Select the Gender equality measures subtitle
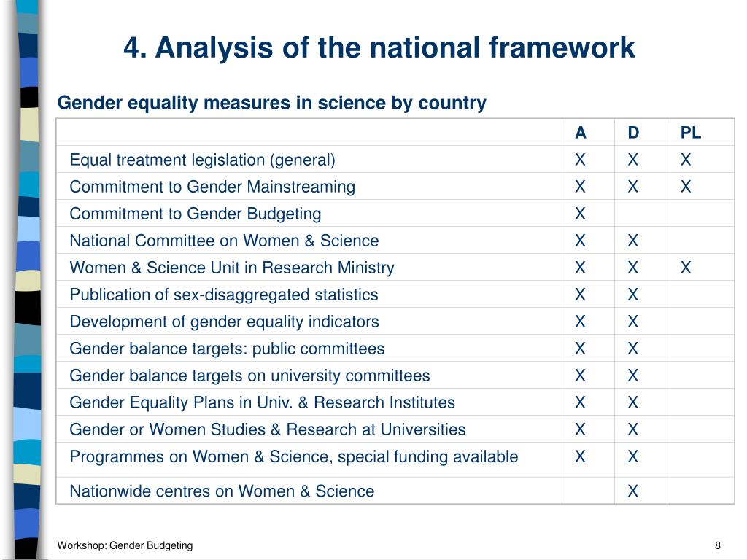Screen dimensions: 747x560 pyautogui.click(x=271, y=103)
